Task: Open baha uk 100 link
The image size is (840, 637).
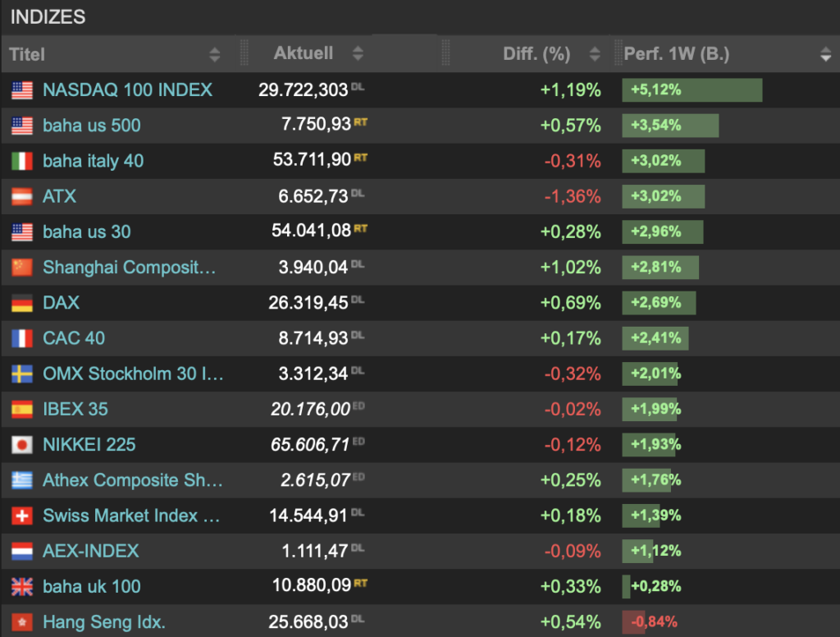Action: click(x=92, y=586)
